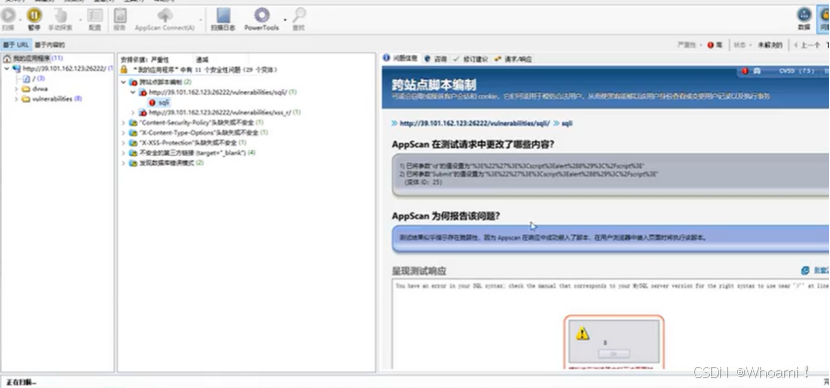Expand the X-XSS-Protection issue group
The width and height of the screenshot is (830, 388).
(x=124, y=143)
